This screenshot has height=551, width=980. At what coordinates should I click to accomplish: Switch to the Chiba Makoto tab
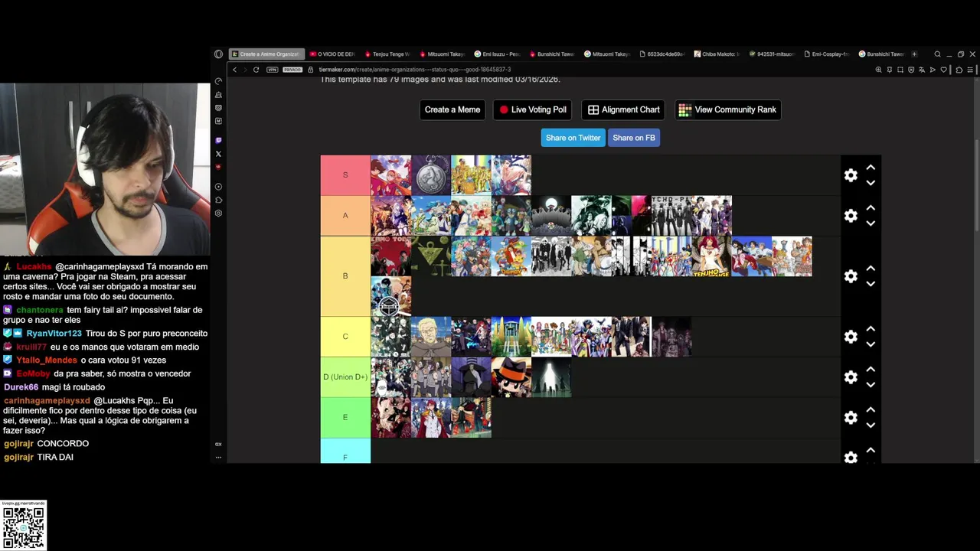pyautogui.click(x=717, y=54)
